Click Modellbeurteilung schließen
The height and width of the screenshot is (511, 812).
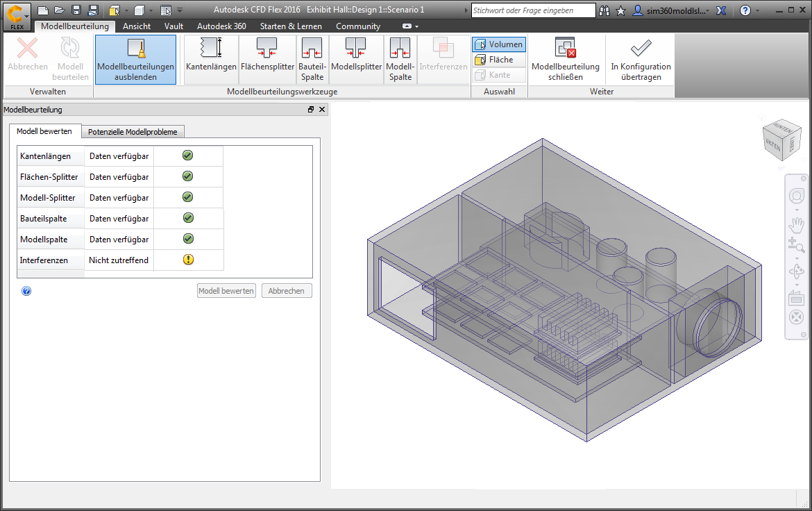(x=566, y=59)
